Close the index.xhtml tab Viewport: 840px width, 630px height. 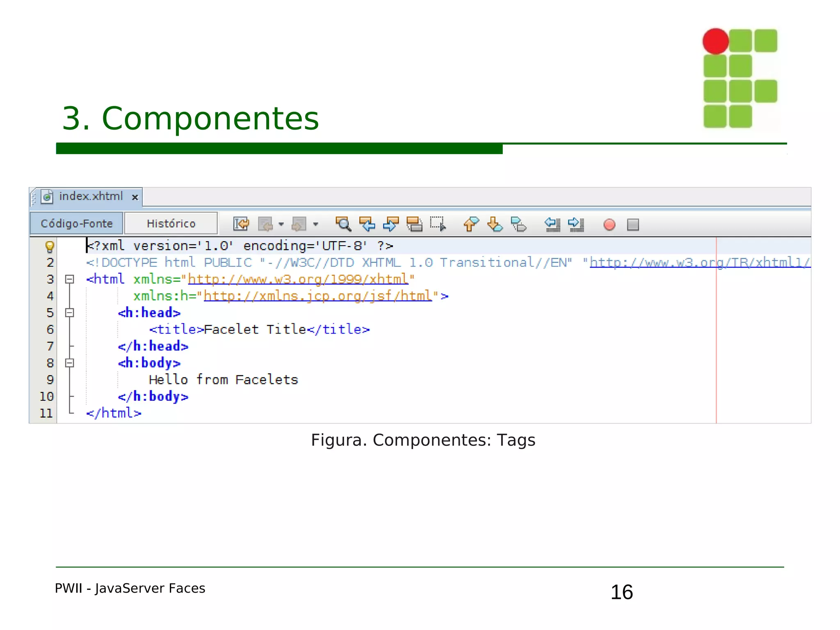135,197
